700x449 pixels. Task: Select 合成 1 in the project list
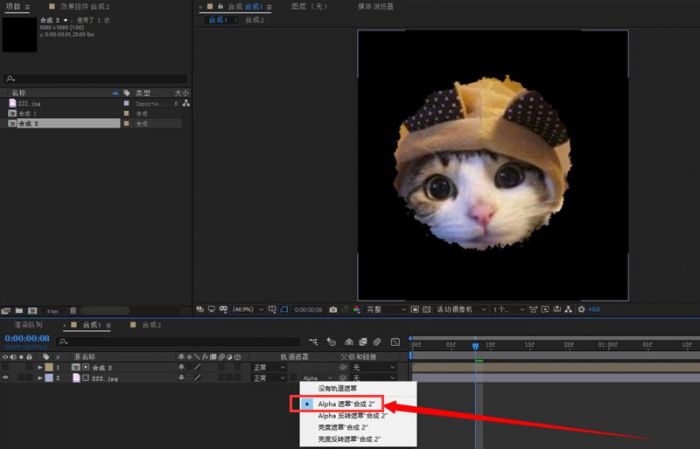click(28, 113)
